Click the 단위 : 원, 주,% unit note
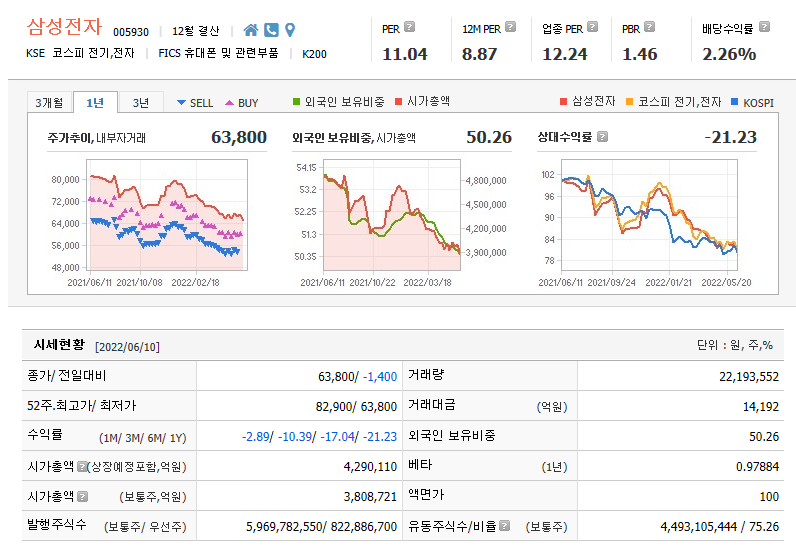Viewport: 796px width, 554px height. pos(735,345)
